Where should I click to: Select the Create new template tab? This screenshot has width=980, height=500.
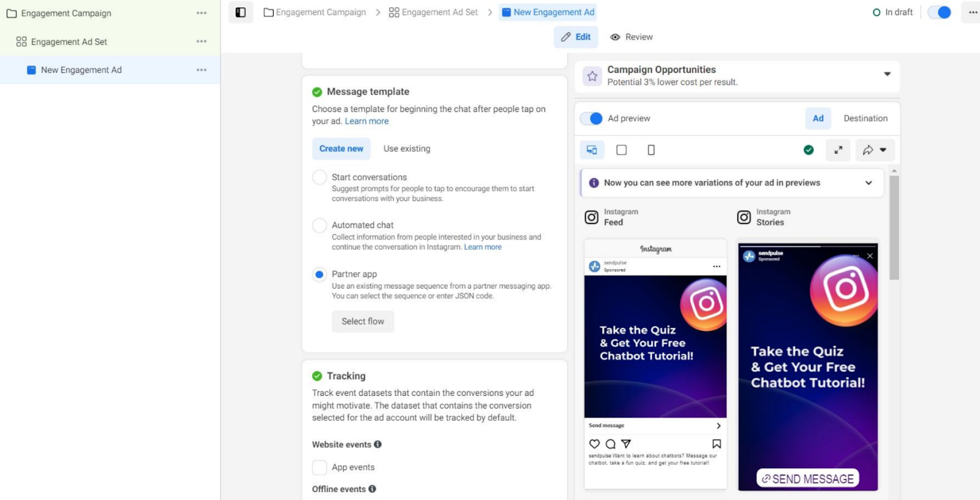pyautogui.click(x=341, y=148)
